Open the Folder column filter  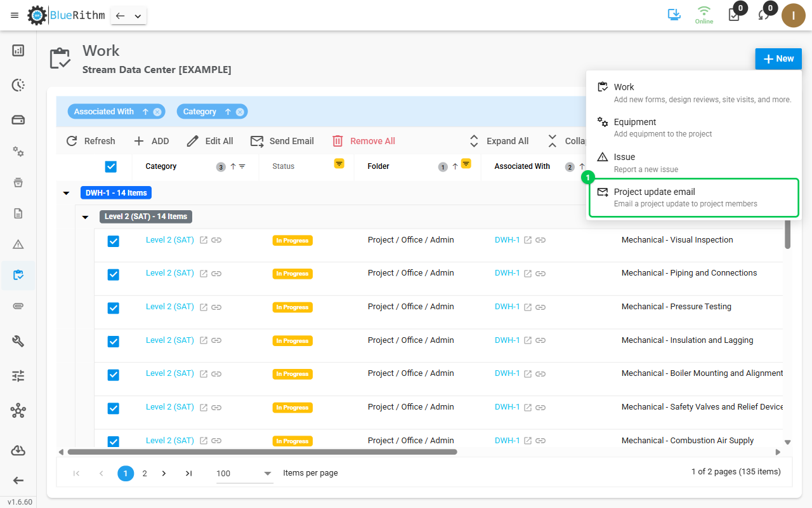click(x=466, y=164)
